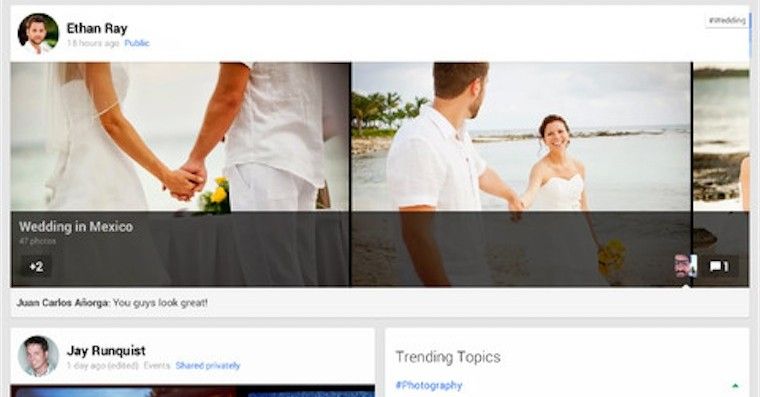Image resolution: width=760 pixels, height=397 pixels.
Task: Open the Jay Runquist post image
Action: (x=192, y=391)
